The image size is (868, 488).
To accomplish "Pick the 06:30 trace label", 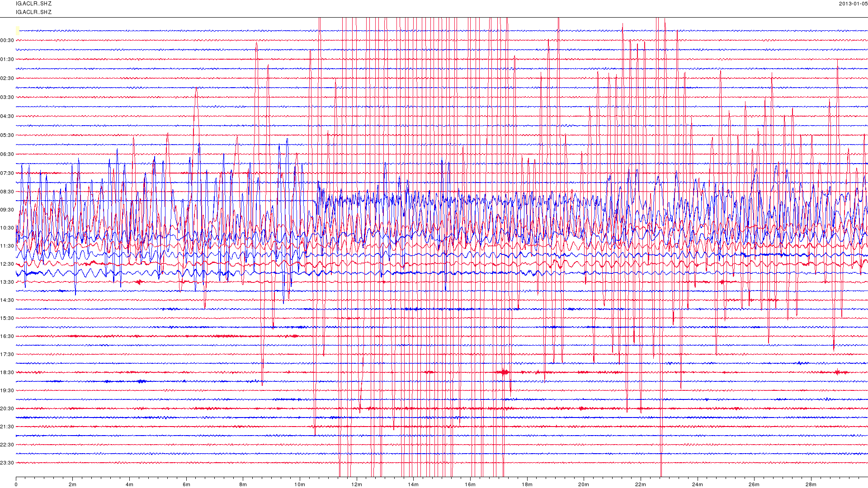I will (7, 155).
